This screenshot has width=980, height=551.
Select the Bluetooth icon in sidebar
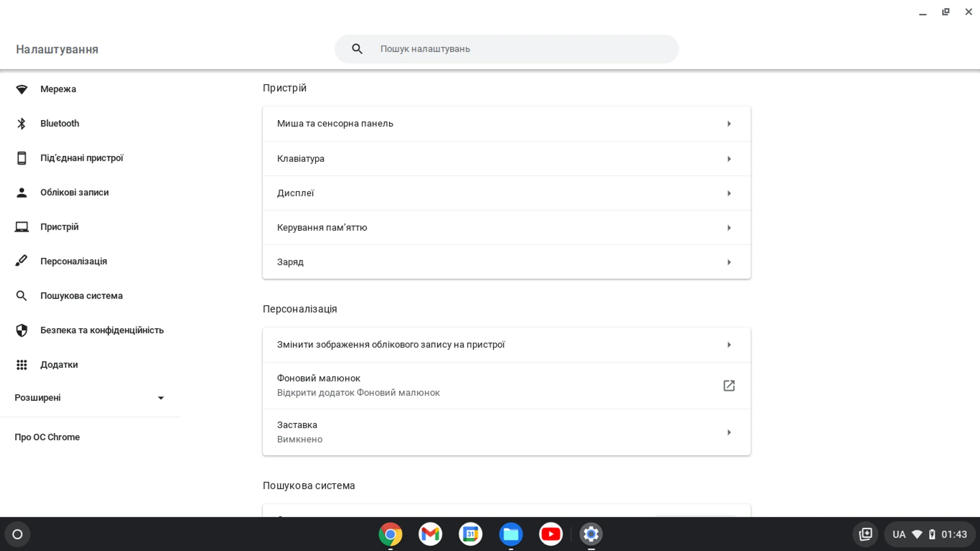pyautogui.click(x=22, y=123)
